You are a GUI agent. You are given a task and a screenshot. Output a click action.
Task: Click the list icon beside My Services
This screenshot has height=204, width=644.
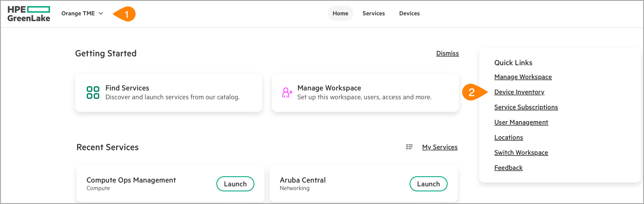pos(409,147)
